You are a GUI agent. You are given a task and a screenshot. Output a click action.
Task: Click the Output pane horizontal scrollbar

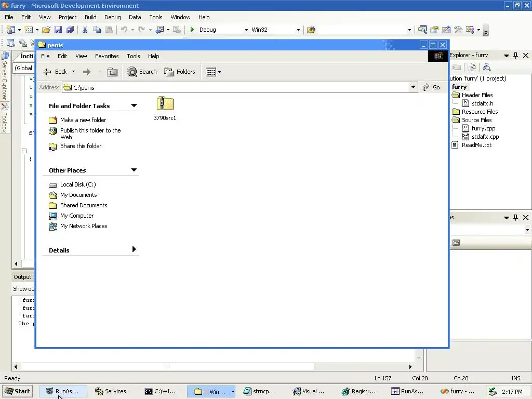click(x=213, y=366)
